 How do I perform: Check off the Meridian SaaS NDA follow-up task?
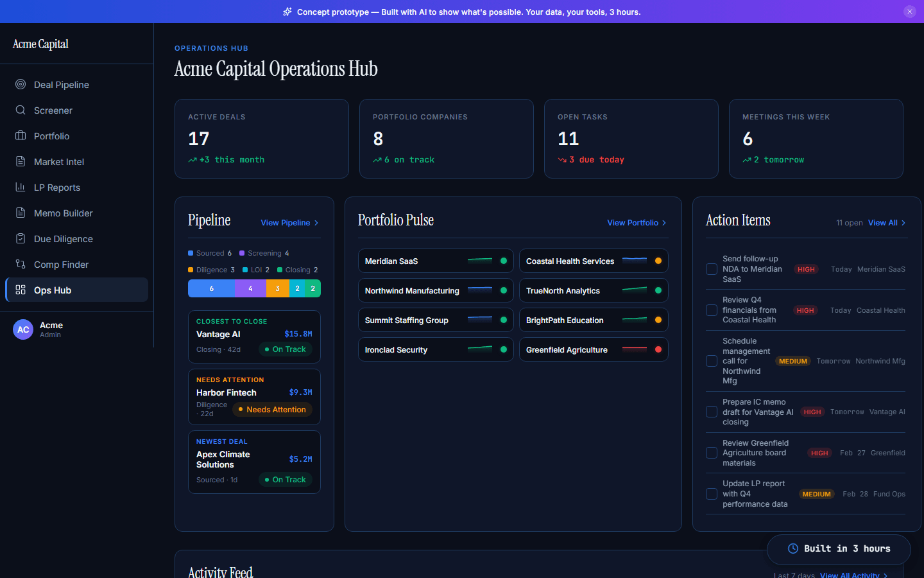coord(711,269)
